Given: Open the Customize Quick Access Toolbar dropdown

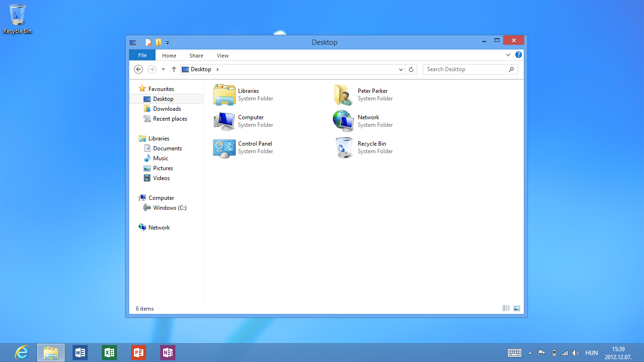Looking at the screenshot, I should (167, 43).
